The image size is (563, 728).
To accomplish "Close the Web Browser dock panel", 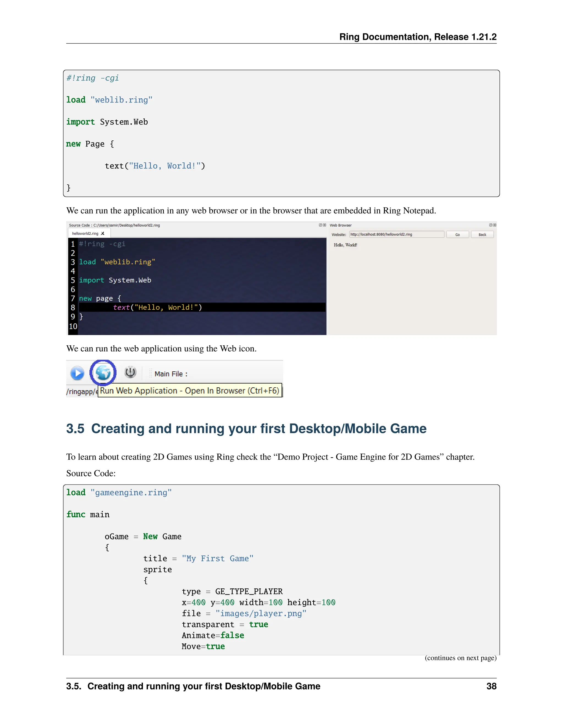I will pos(495,225).
